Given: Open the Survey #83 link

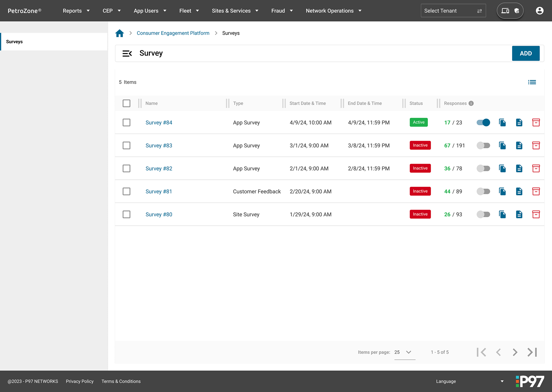Looking at the screenshot, I should coord(159,146).
